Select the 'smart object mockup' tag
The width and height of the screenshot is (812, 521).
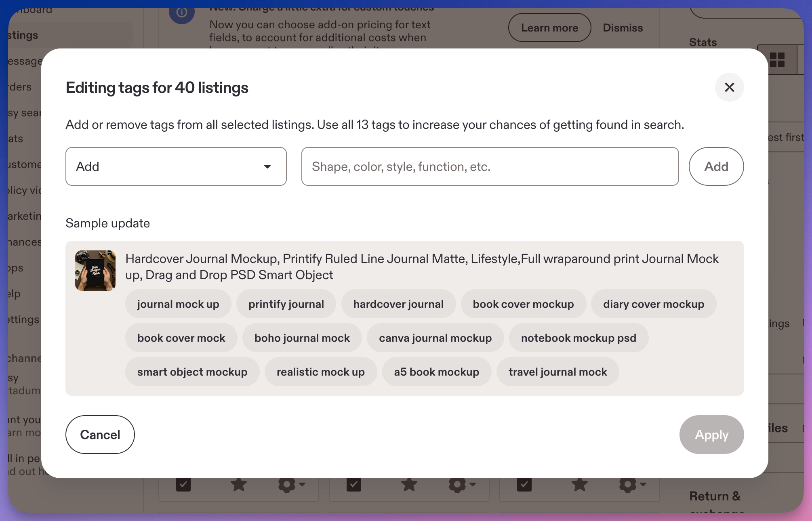coord(192,372)
